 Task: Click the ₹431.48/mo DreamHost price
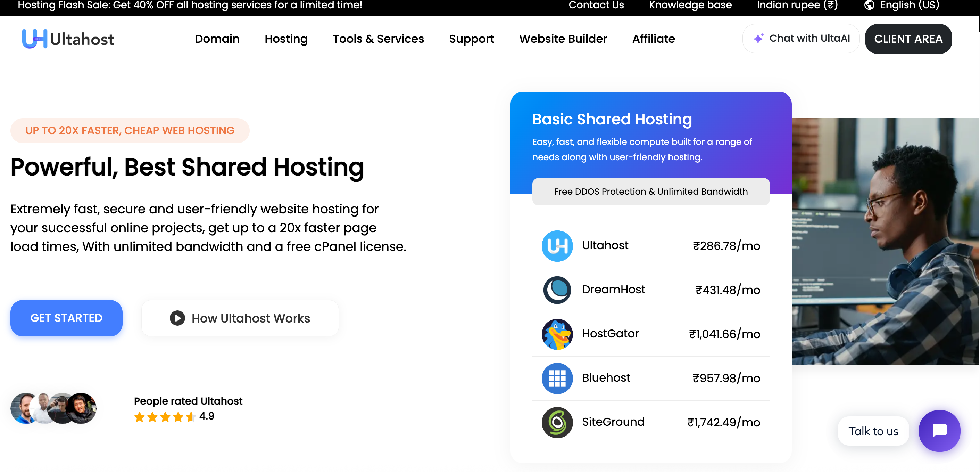pos(728,290)
